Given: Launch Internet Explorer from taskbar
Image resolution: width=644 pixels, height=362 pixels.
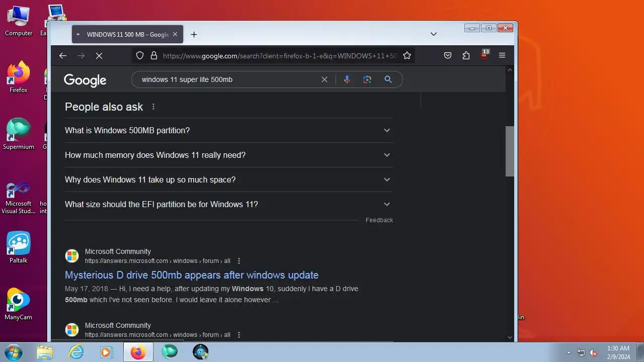Looking at the screenshot, I should click(76, 352).
